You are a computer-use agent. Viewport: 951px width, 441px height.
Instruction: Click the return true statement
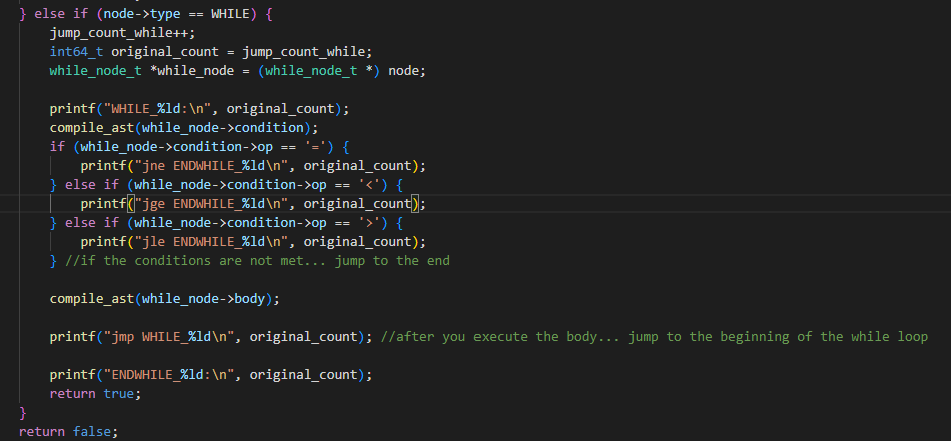(x=95, y=394)
